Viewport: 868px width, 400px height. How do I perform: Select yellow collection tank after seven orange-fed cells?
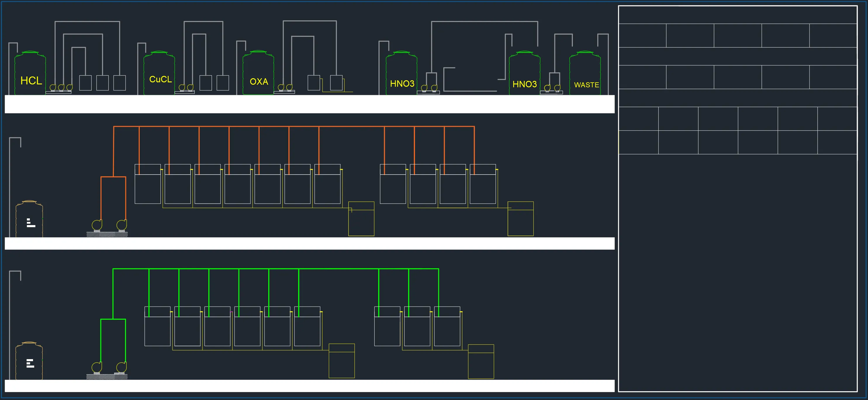(x=361, y=219)
